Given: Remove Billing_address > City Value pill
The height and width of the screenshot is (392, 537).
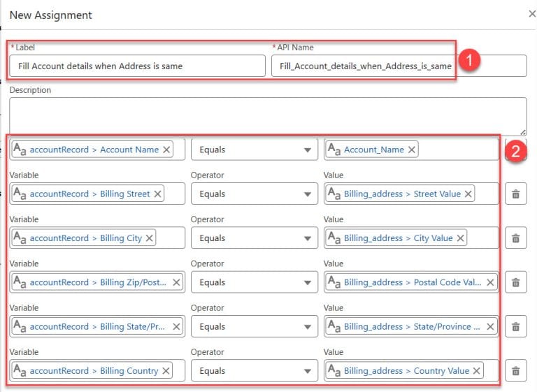Looking at the screenshot, I should (x=460, y=238).
